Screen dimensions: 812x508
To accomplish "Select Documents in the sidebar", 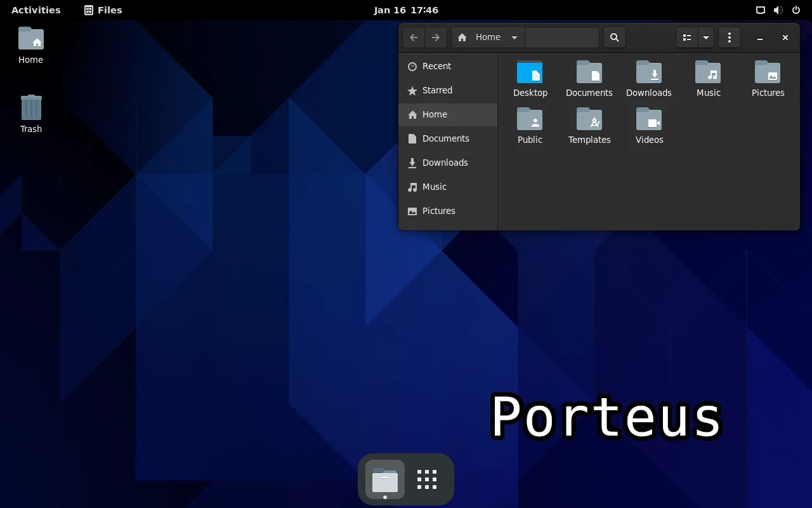I will pyautogui.click(x=448, y=138).
